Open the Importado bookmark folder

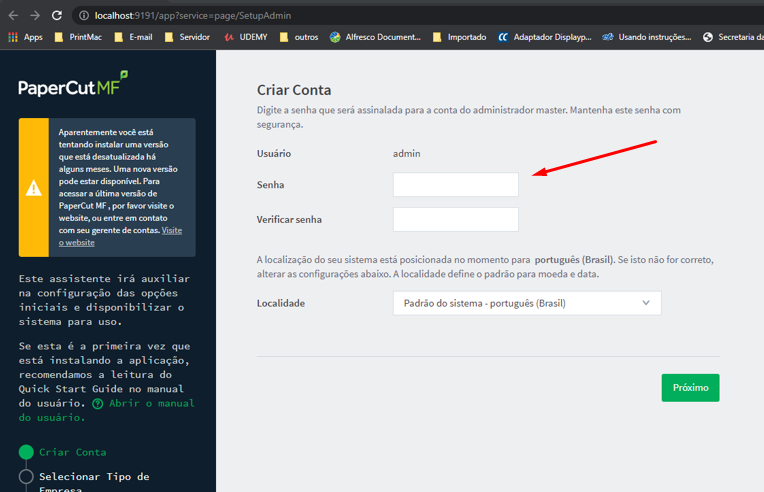point(459,37)
